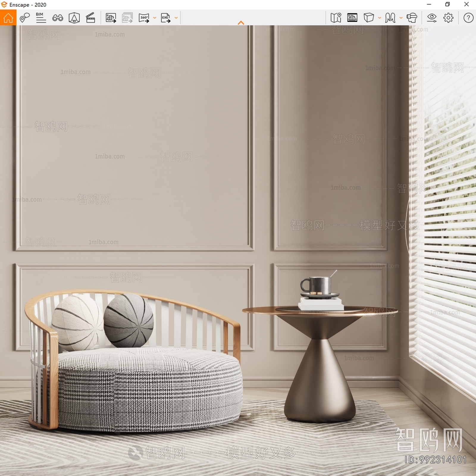Export a 360° mono panorama

point(144,18)
